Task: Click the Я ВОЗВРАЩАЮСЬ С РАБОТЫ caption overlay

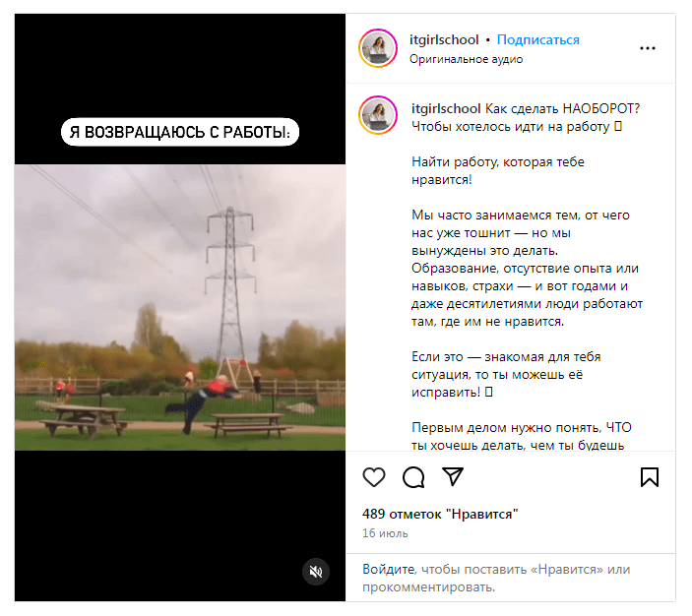Action: (180, 132)
